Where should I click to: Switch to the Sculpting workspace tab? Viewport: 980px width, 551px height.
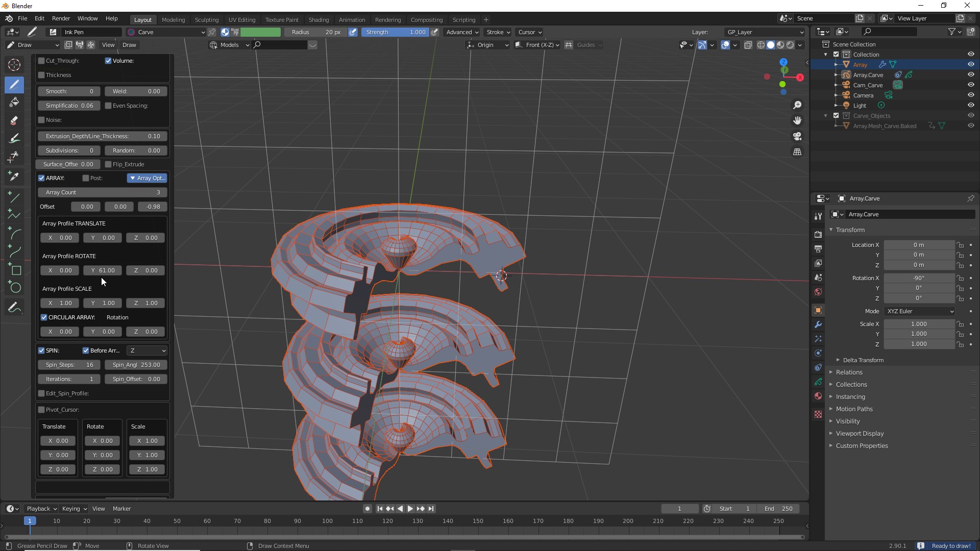[x=206, y=19]
